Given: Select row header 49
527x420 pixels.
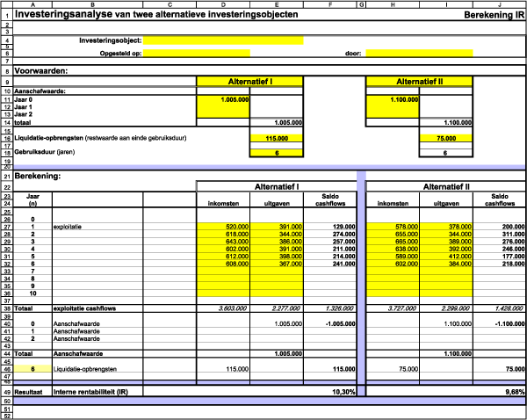Looking at the screenshot, I should click(x=7, y=392).
